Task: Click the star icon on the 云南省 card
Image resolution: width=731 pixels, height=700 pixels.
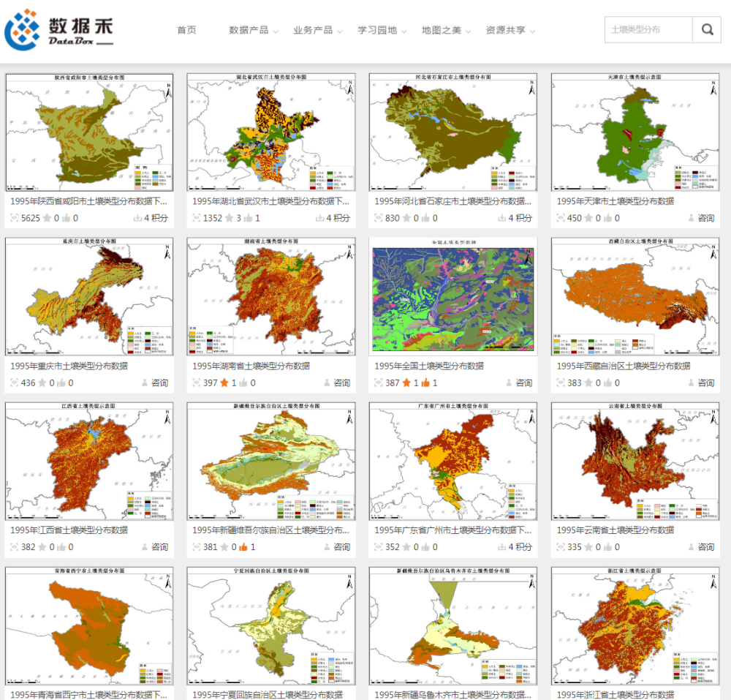Action: (588, 547)
